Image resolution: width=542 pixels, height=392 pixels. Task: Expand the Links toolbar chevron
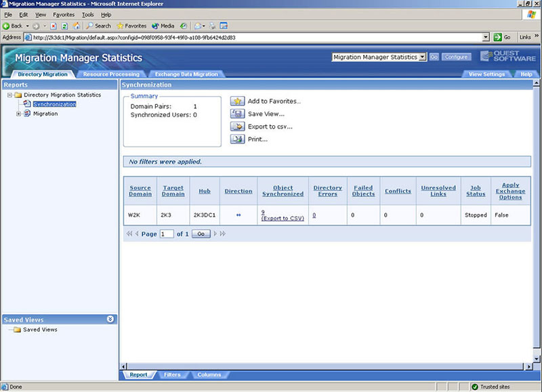537,36
